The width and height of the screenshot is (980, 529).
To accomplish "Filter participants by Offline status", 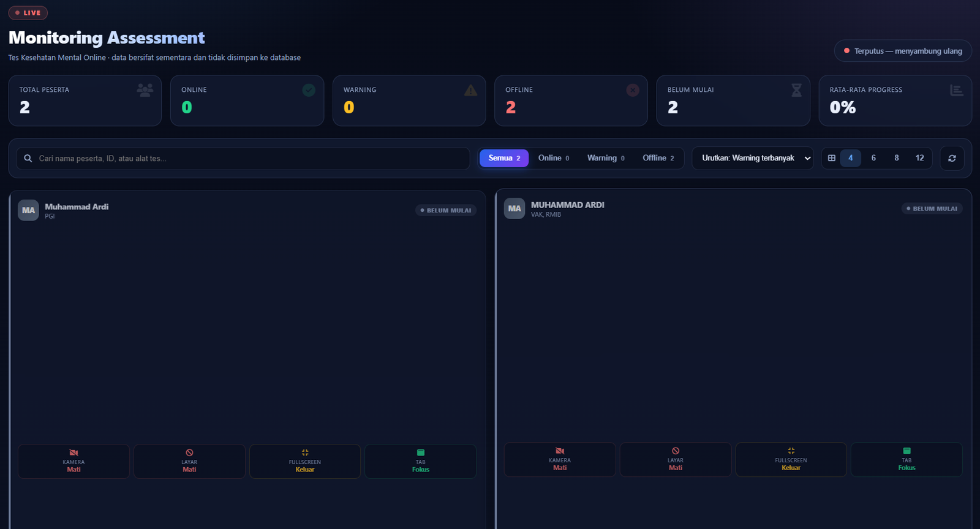I will coord(658,158).
